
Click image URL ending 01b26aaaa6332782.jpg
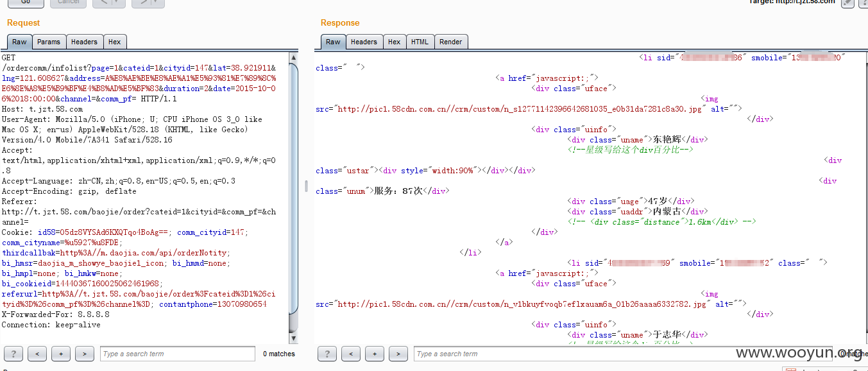click(523, 304)
